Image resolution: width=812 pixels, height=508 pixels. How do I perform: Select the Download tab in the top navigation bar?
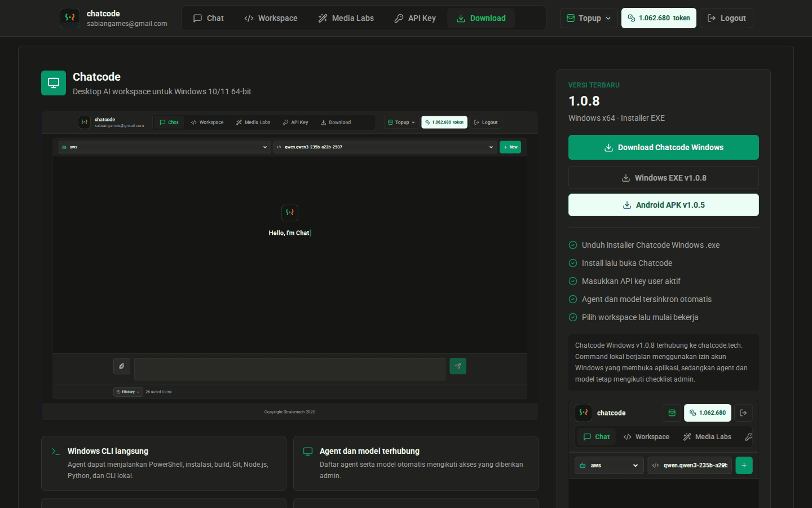click(481, 18)
